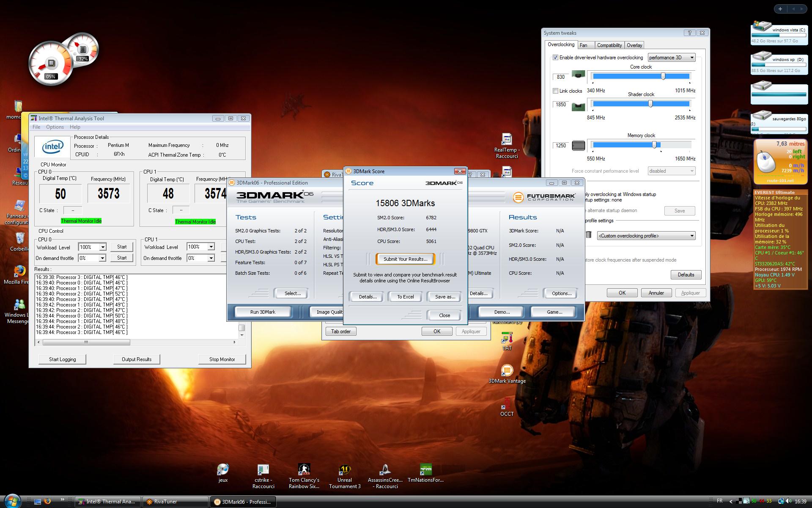Open the jeux folder icon
Screen dimensions: 812x508
click(x=223, y=473)
